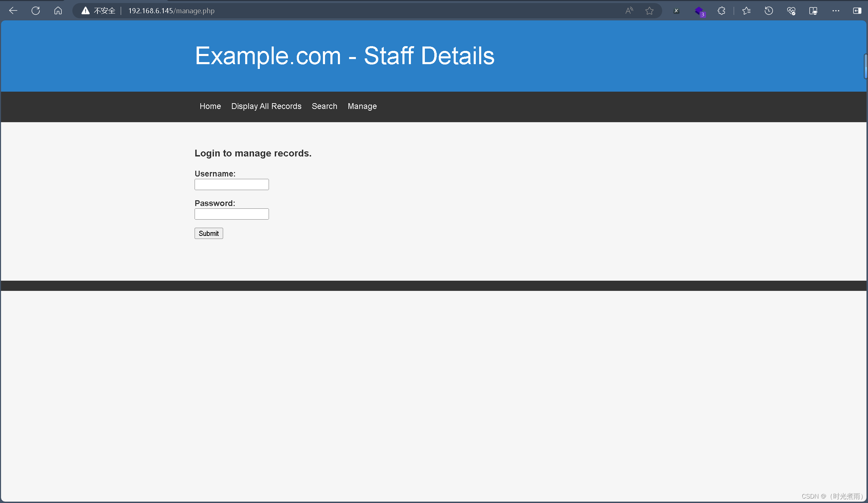Open the Manage section

pyautogui.click(x=362, y=106)
